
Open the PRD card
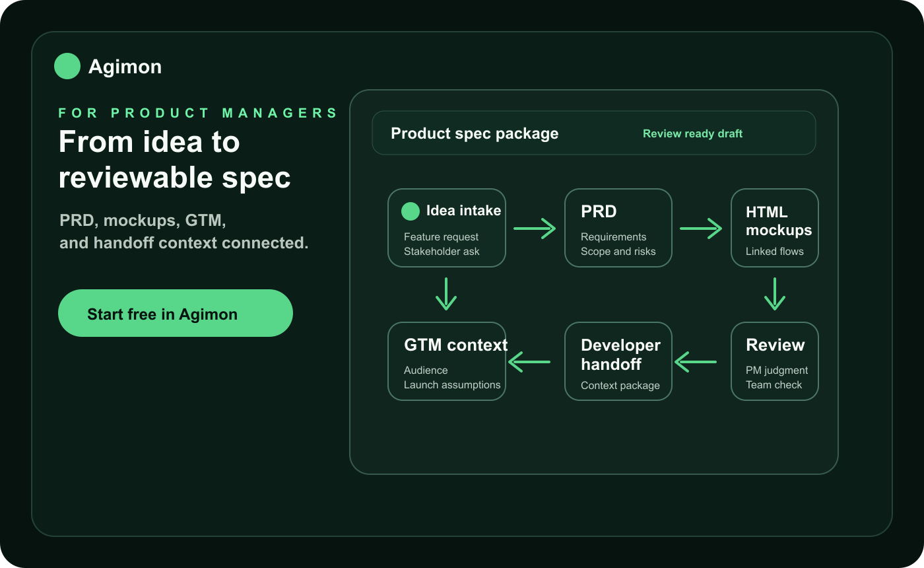618,228
